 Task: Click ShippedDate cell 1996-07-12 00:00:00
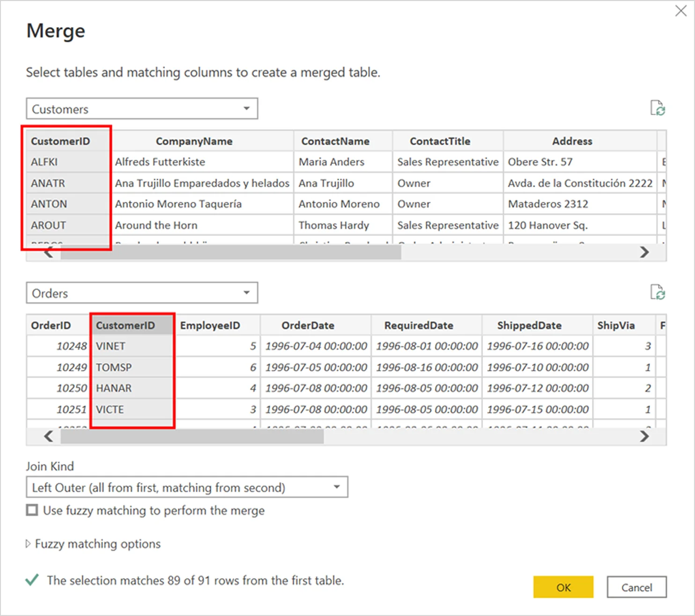[537, 388]
